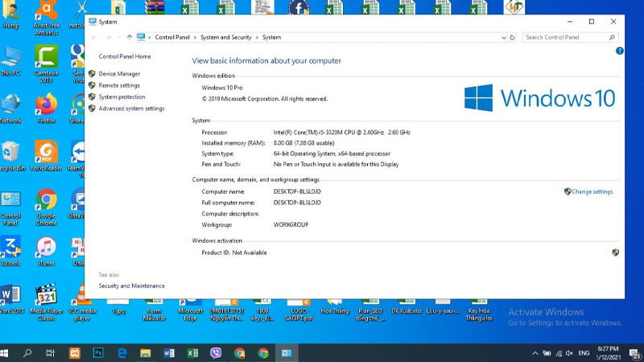
Task: Select Control Panel in breadcrumb
Action: tap(172, 37)
